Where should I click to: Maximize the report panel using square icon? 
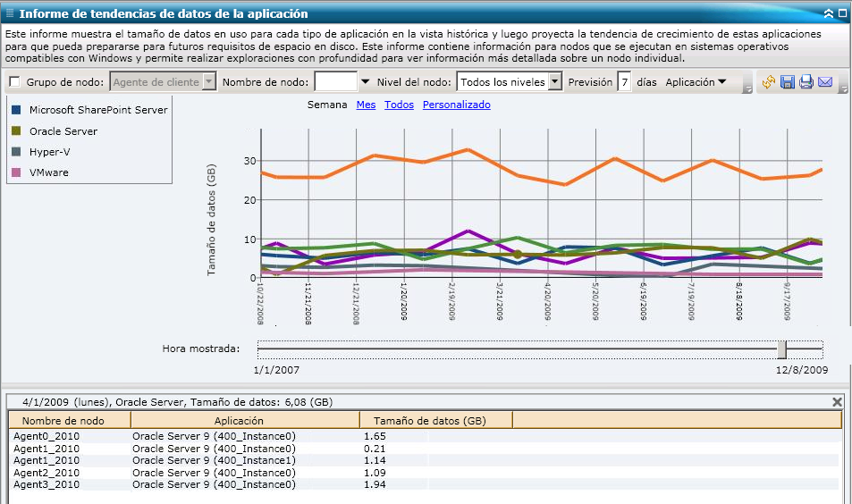pyautogui.click(x=842, y=13)
